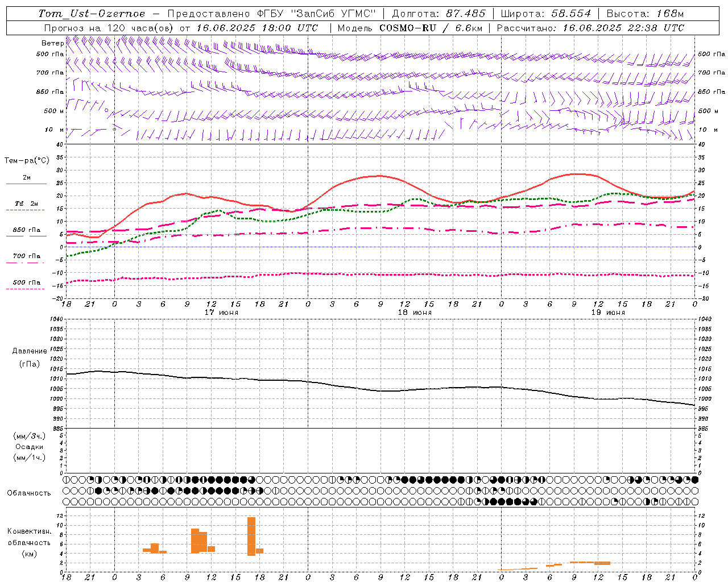Click the Высота: 168м value
This screenshot has width=728, height=582.
tap(645, 14)
